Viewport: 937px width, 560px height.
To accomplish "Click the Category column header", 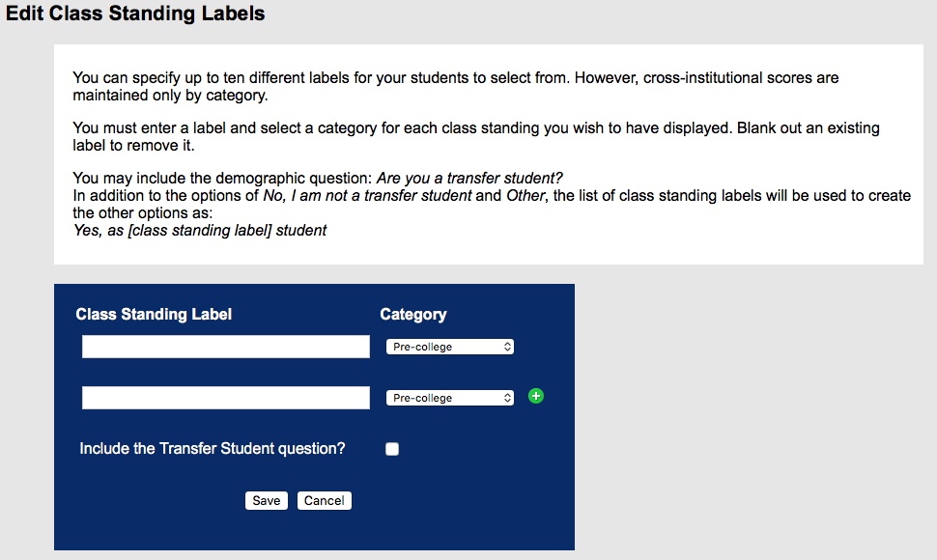I will (412, 315).
